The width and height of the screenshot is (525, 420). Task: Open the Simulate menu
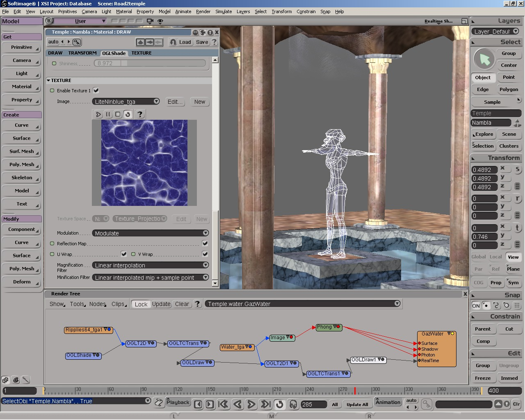[224, 11]
